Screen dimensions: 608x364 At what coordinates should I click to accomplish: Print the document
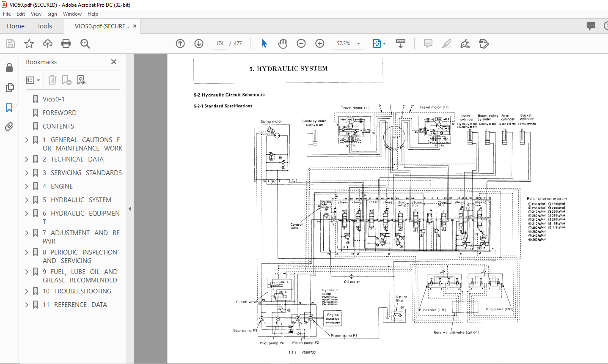pyautogui.click(x=66, y=44)
